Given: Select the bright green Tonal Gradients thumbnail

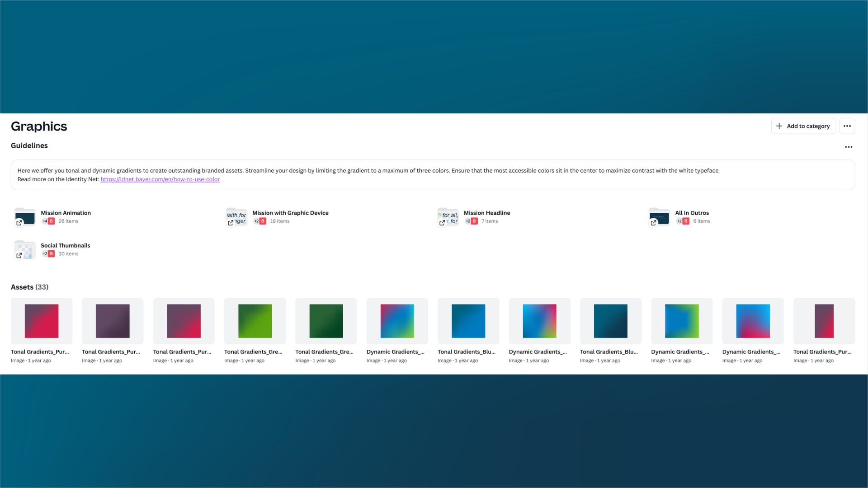Looking at the screenshot, I should (x=255, y=321).
